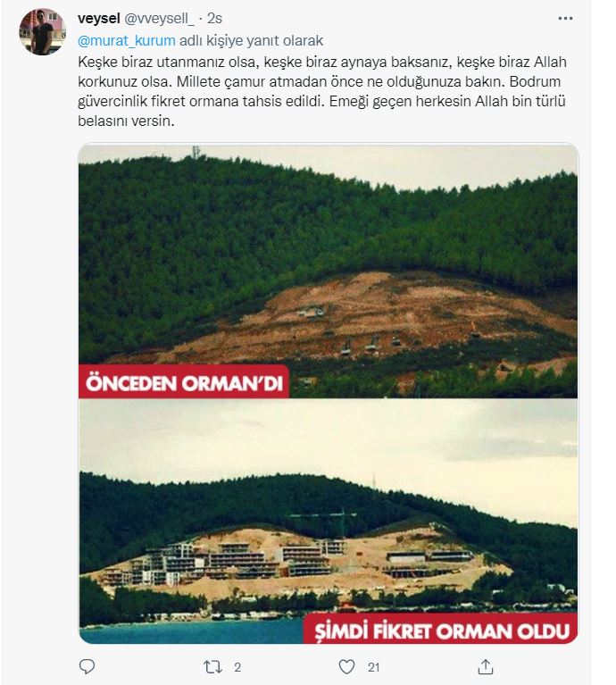The image size is (616, 685).
Task: Open the share icon menu
Action: [x=486, y=666]
